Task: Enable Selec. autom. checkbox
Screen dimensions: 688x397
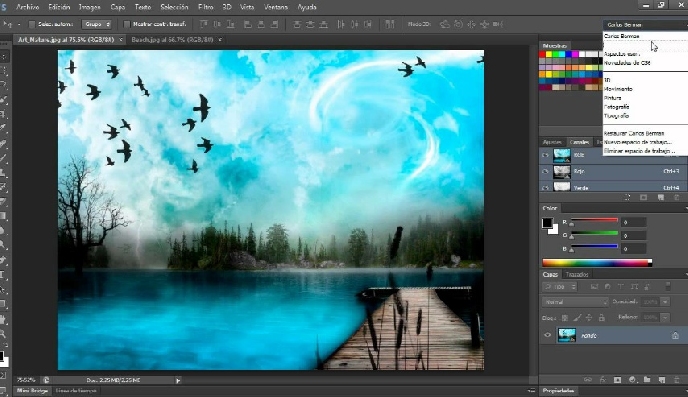Action: 32,24
